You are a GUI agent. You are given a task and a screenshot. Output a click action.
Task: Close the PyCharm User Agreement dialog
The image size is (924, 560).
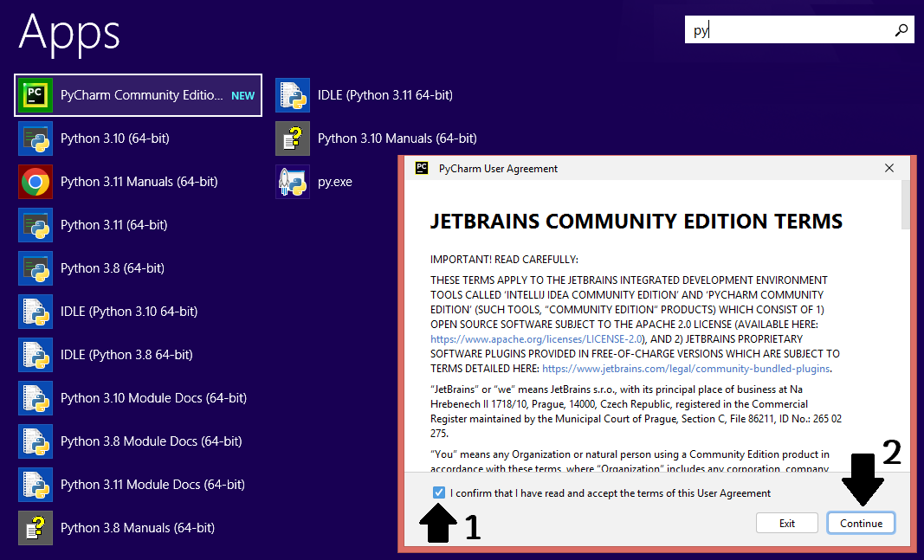[x=889, y=169]
